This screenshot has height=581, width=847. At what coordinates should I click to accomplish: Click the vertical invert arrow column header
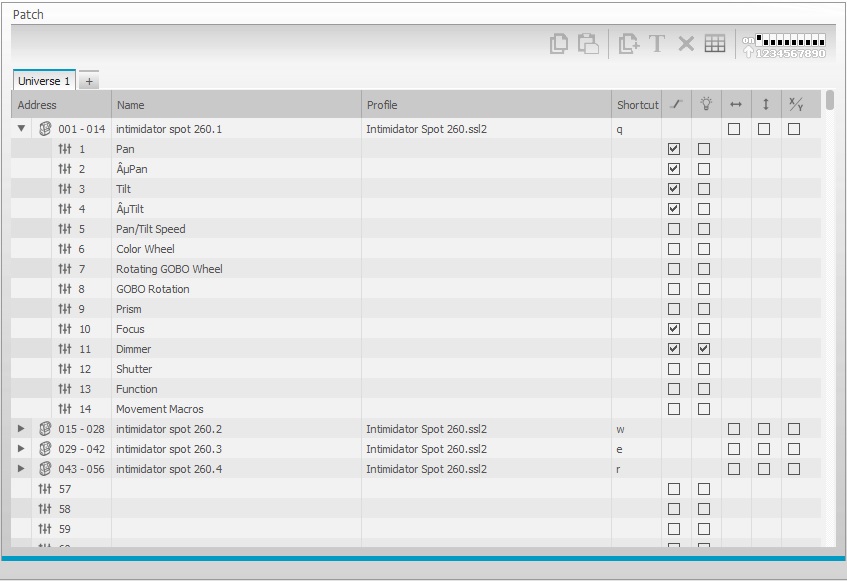(x=766, y=104)
